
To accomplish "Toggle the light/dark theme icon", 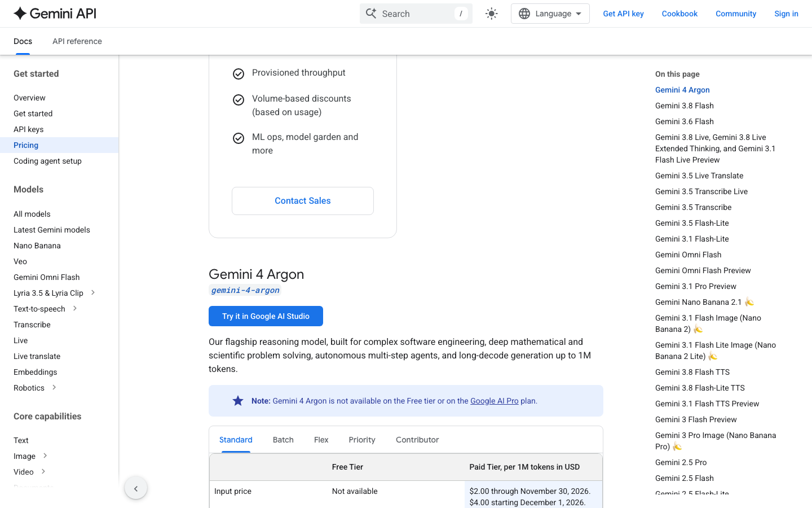I will pyautogui.click(x=492, y=14).
